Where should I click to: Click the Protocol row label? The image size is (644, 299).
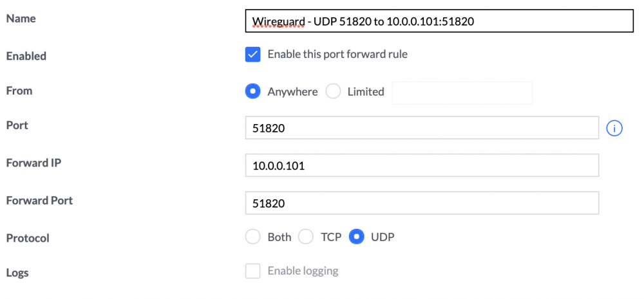point(28,238)
